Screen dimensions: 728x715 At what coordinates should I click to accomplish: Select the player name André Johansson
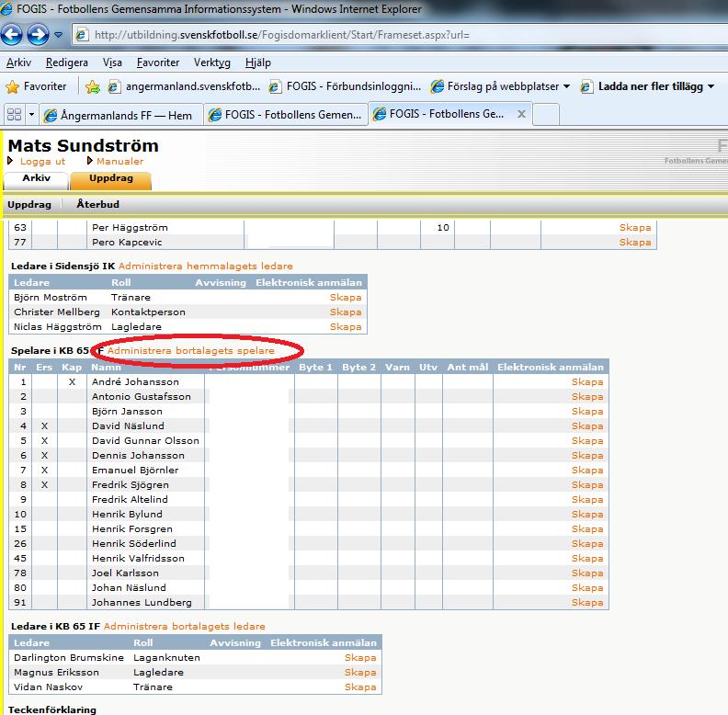pos(135,381)
